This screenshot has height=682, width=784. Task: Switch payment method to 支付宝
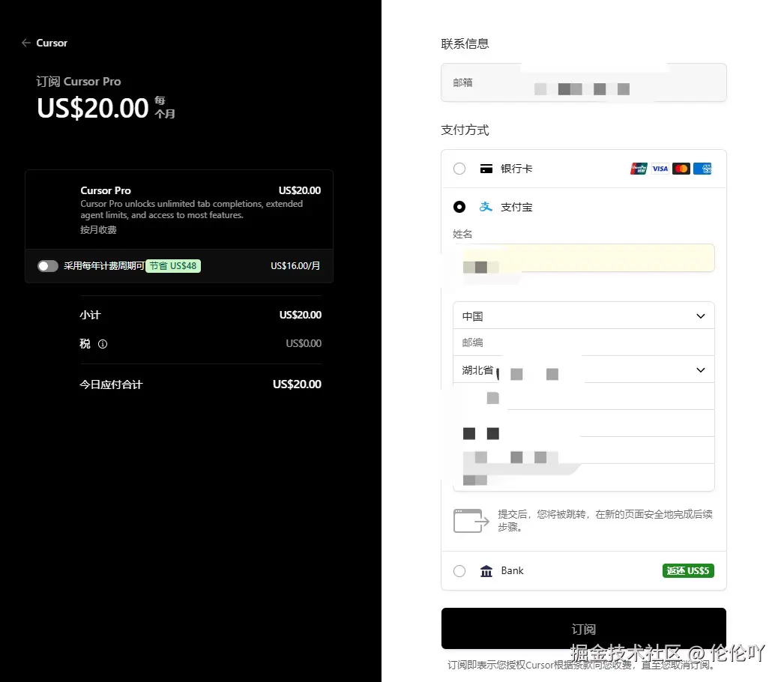[459, 207]
